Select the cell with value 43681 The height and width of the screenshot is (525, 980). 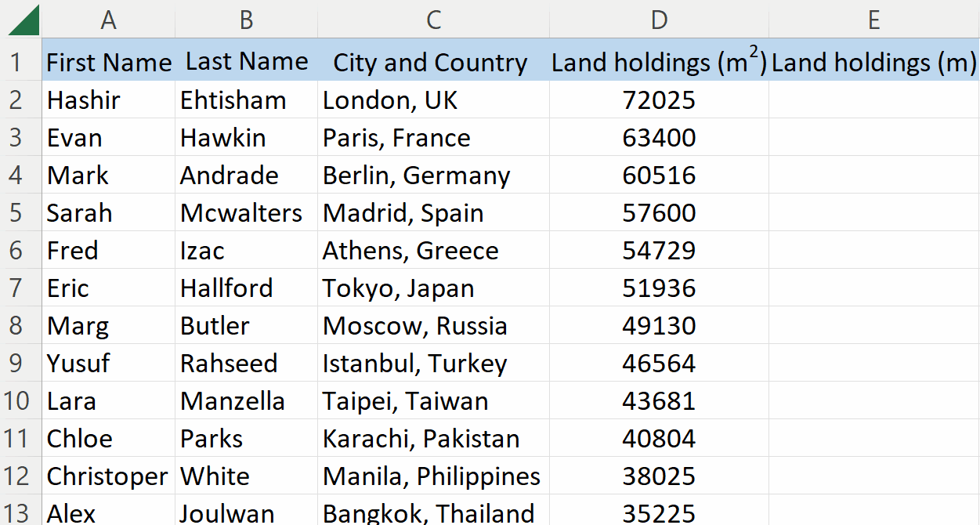tap(659, 400)
